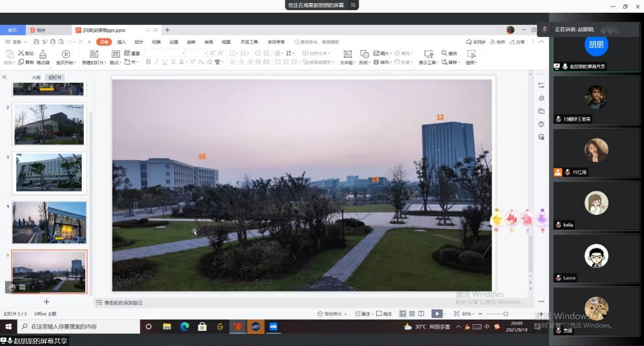Open the Developer Tools (开发工具) tab
The image size is (644, 346).
(x=249, y=42)
